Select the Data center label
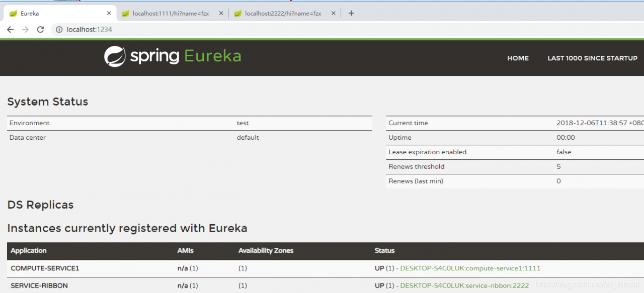 point(28,138)
